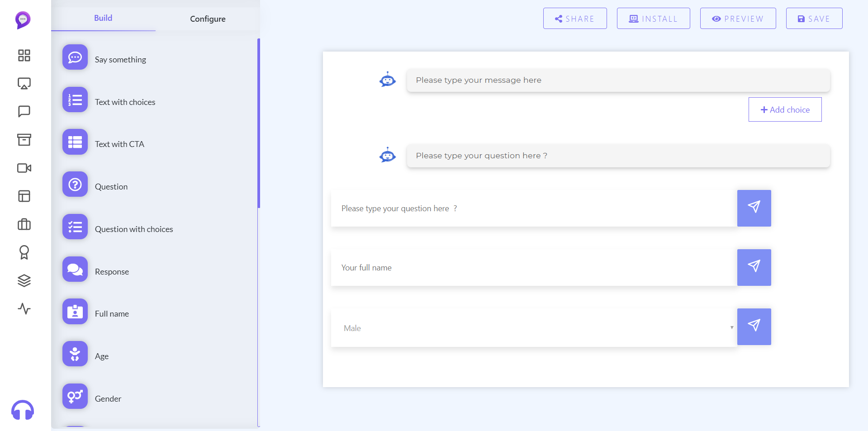Choose the Response block icon

[75, 270]
